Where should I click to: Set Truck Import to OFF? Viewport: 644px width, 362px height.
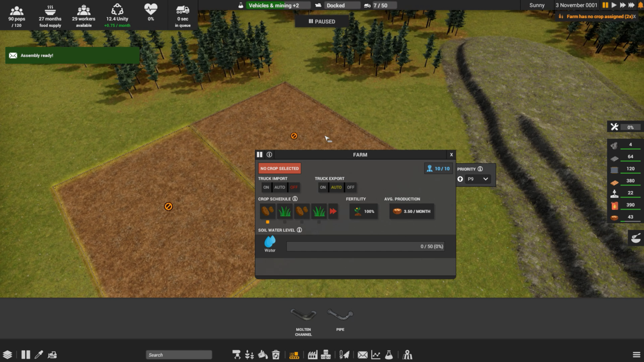click(x=294, y=187)
